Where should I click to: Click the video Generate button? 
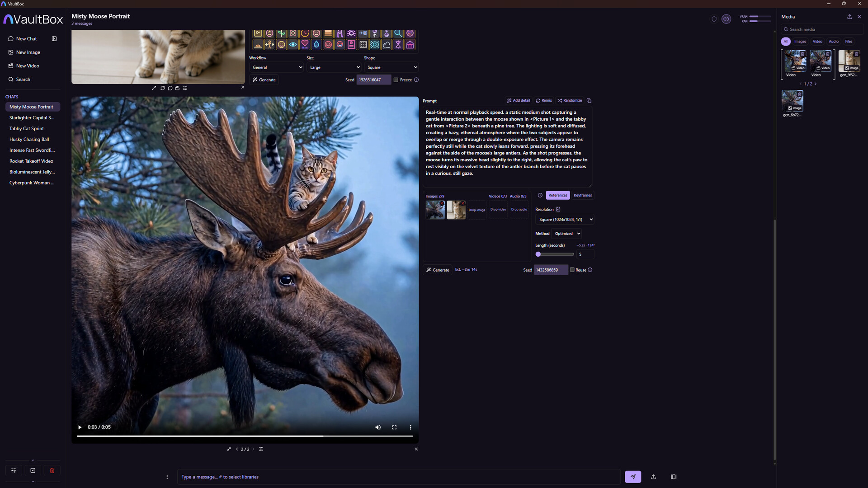point(438,270)
